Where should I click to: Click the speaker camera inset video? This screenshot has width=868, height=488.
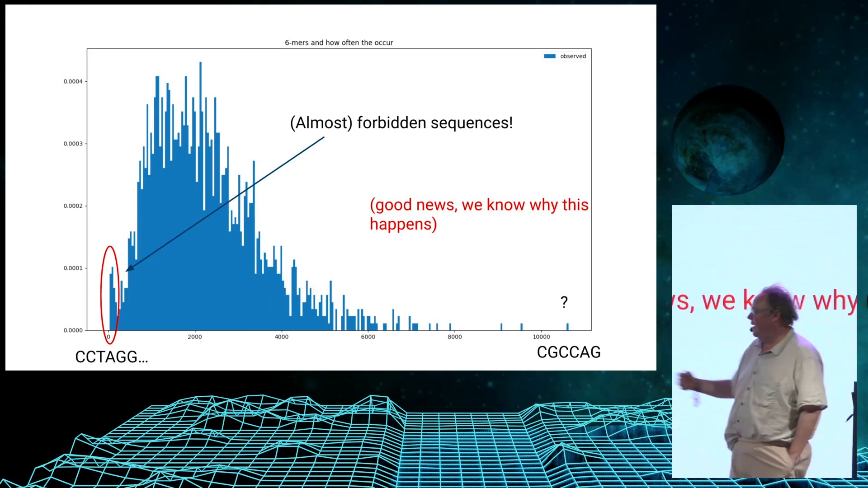(764, 342)
